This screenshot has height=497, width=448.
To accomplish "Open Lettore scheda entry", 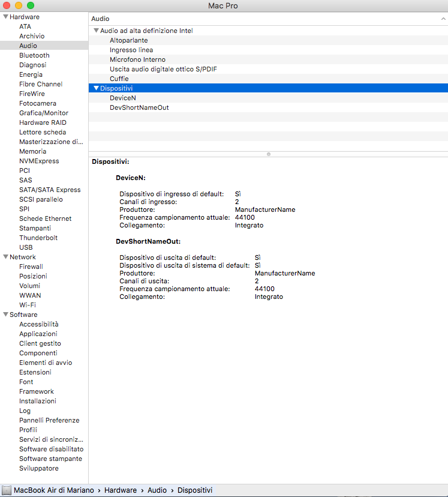I will click(43, 132).
